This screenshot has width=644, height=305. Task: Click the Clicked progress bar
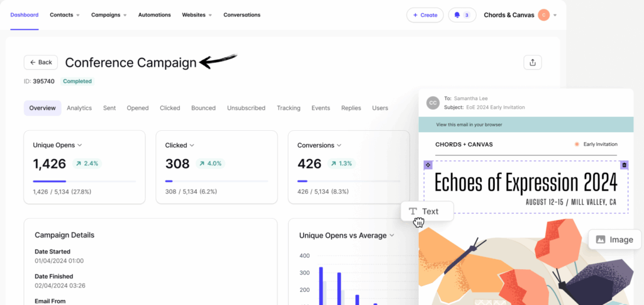coord(216,181)
